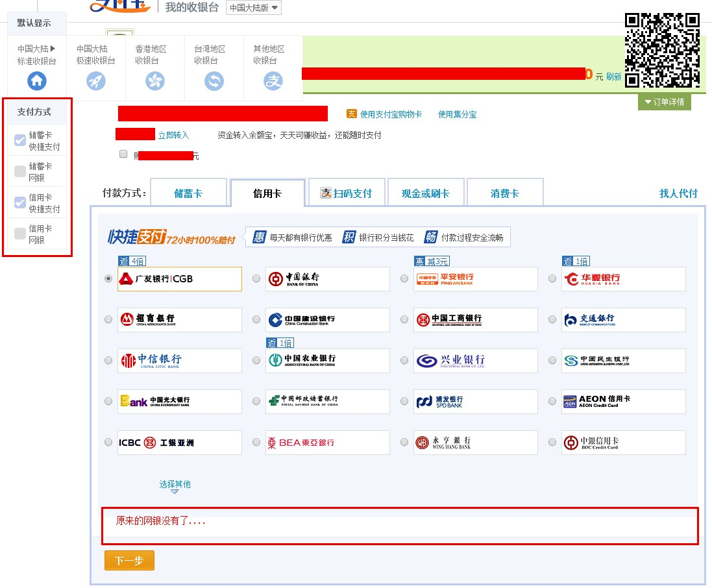Select the radio button for 招商银行

pyautogui.click(x=108, y=319)
